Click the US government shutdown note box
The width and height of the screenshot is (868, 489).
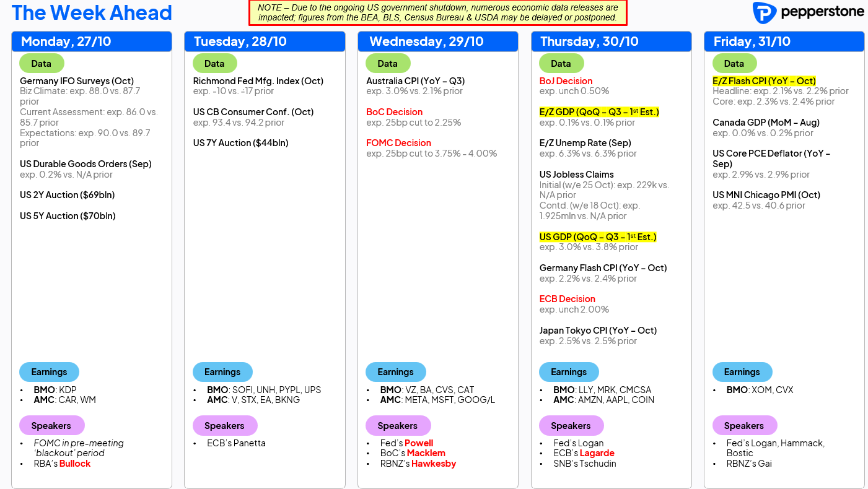click(438, 13)
